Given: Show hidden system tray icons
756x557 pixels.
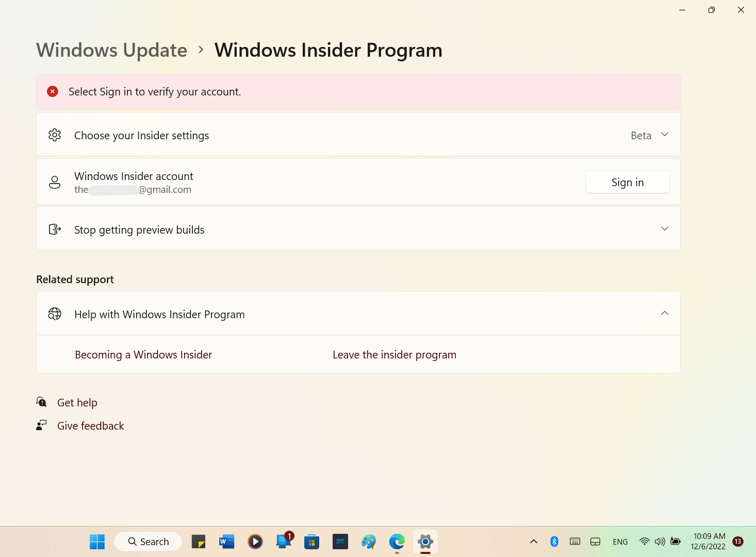Looking at the screenshot, I should (534, 542).
